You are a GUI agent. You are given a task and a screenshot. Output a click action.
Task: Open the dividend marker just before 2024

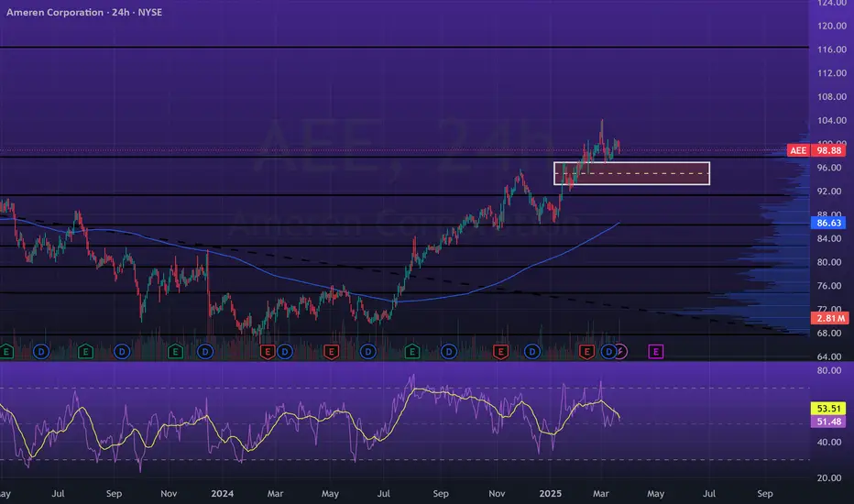point(205,352)
